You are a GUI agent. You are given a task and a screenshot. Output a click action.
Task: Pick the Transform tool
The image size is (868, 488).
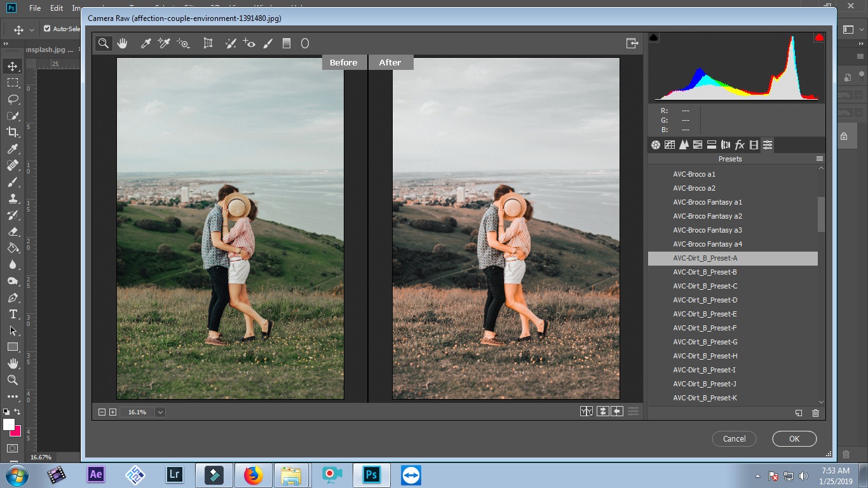[208, 43]
